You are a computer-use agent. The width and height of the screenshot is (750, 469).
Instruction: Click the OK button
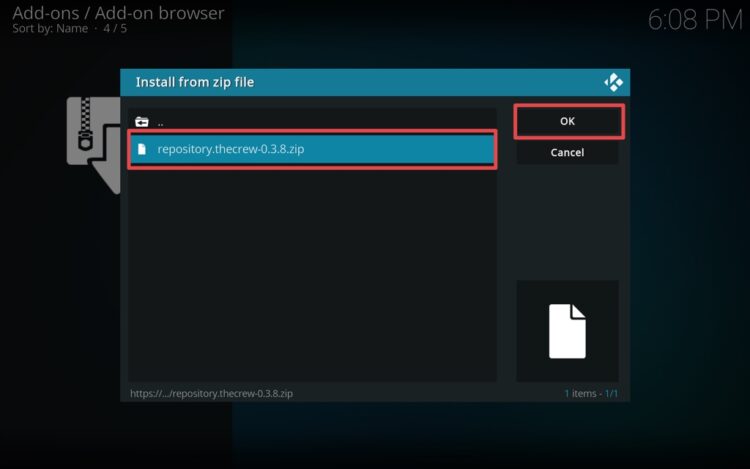568,121
